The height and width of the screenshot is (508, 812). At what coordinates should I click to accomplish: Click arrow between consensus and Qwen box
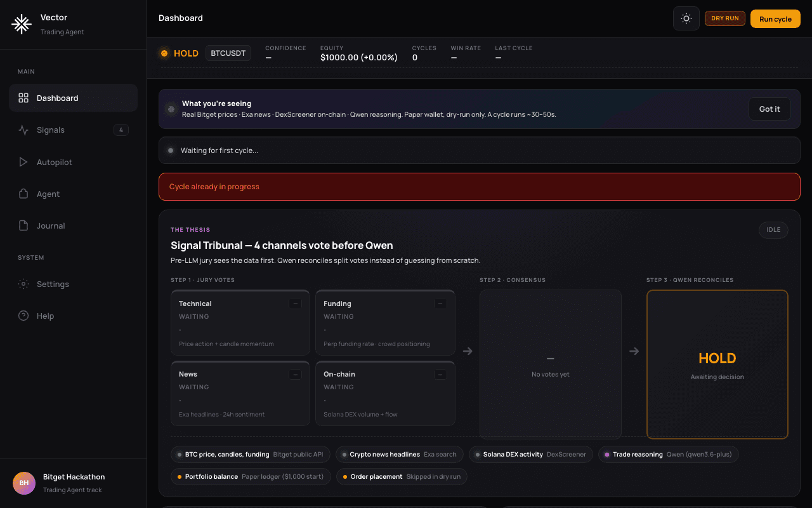pyautogui.click(x=634, y=351)
